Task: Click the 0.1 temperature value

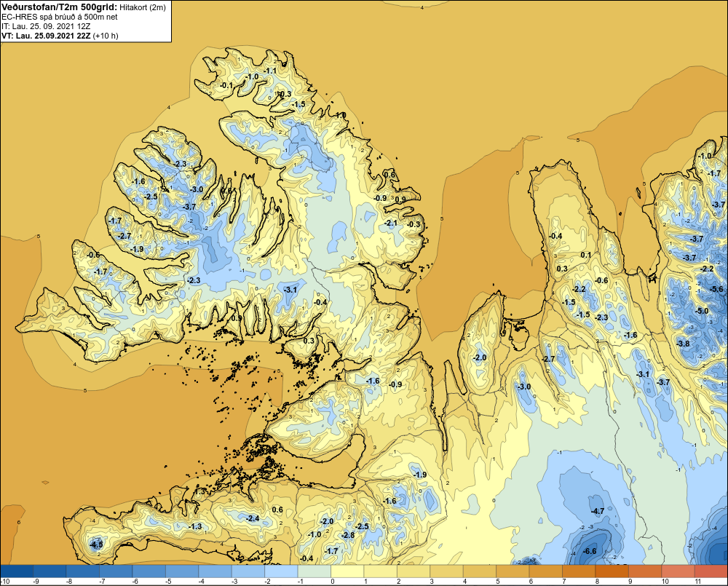Action: 586,255
